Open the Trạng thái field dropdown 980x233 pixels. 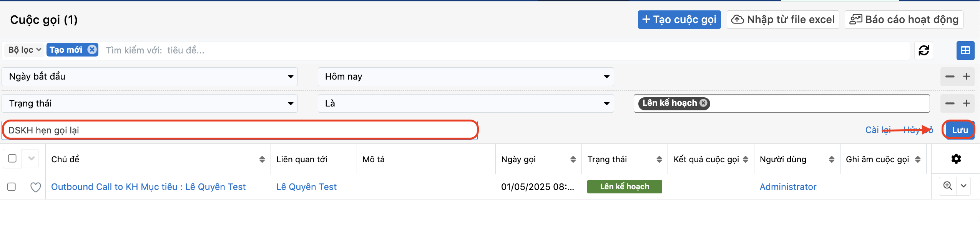click(x=150, y=103)
